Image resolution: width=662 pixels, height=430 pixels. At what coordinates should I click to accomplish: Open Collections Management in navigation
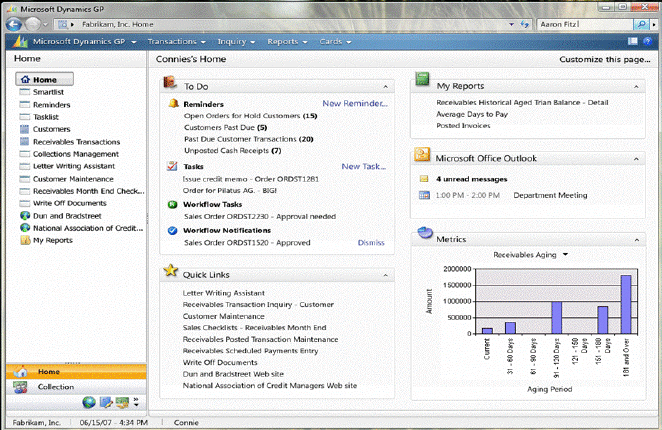(x=76, y=154)
